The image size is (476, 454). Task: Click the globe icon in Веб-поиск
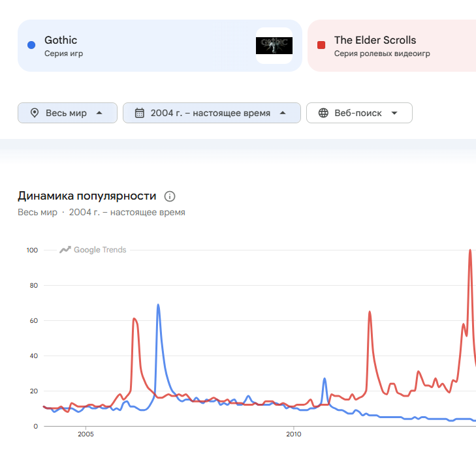click(323, 113)
